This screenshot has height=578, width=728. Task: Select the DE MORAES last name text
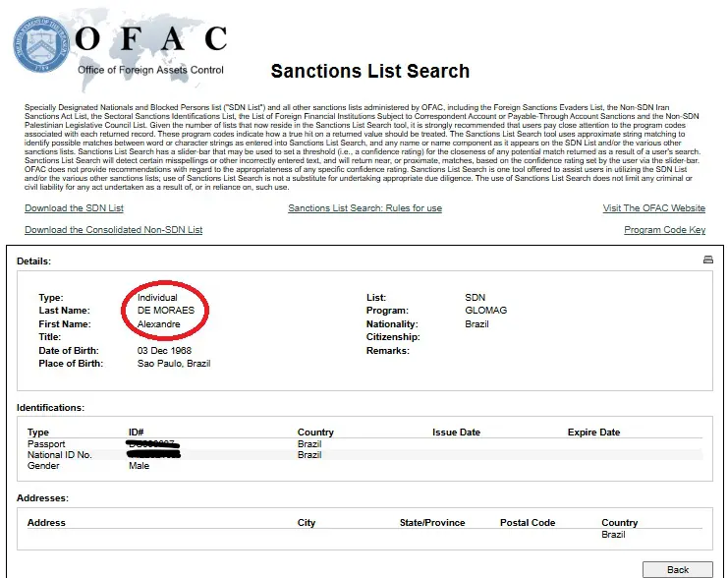pyautogui.click(x=166, y=310)
